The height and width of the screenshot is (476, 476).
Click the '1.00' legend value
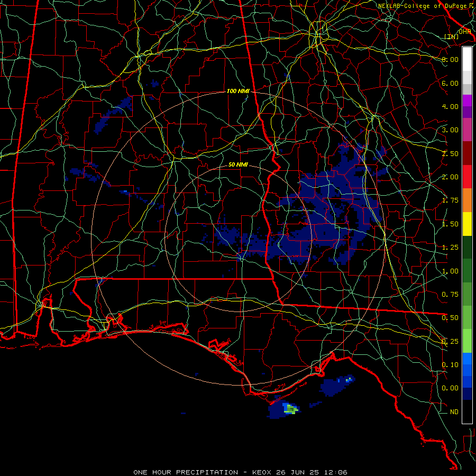(450, 271)
